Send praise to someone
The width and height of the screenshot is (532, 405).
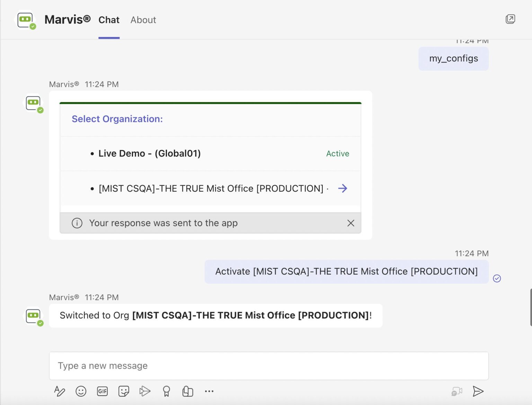(x=166, y=391)
